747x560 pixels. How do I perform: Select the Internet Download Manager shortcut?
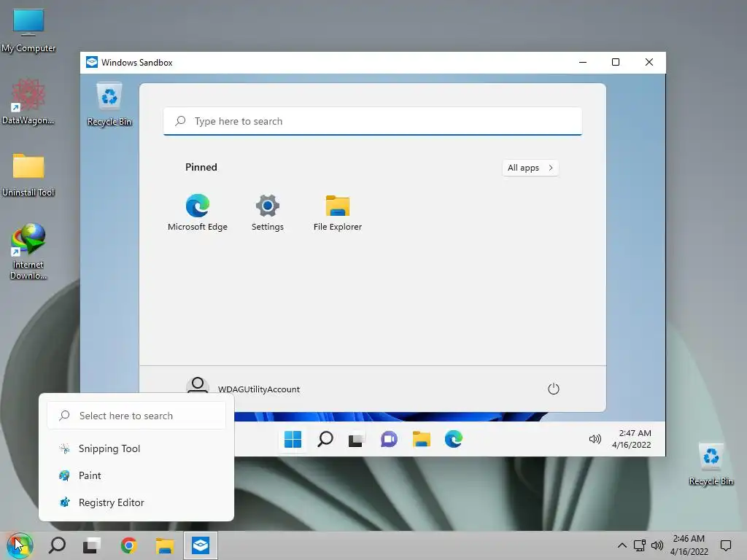point(28,252)
